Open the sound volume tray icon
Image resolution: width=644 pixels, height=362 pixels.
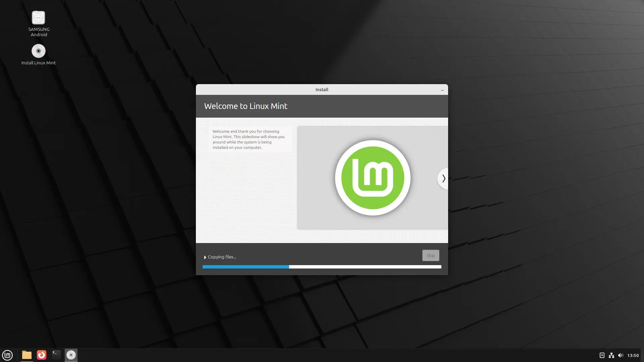point(621,355)
